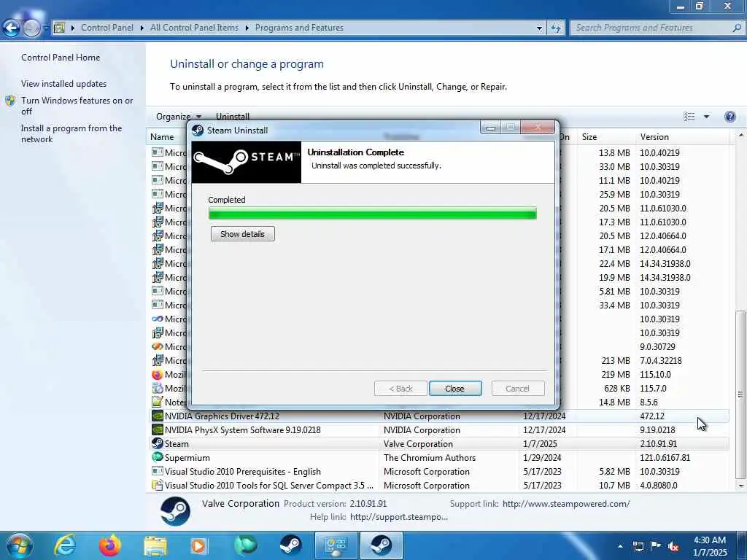Refresh the Programs and Features view

(x=555, y=28)
